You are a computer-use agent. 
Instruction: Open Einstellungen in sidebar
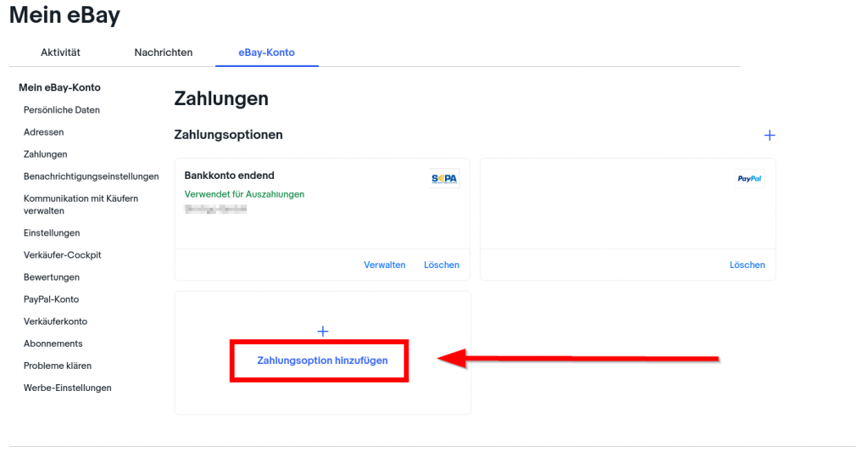coord(52,232)
